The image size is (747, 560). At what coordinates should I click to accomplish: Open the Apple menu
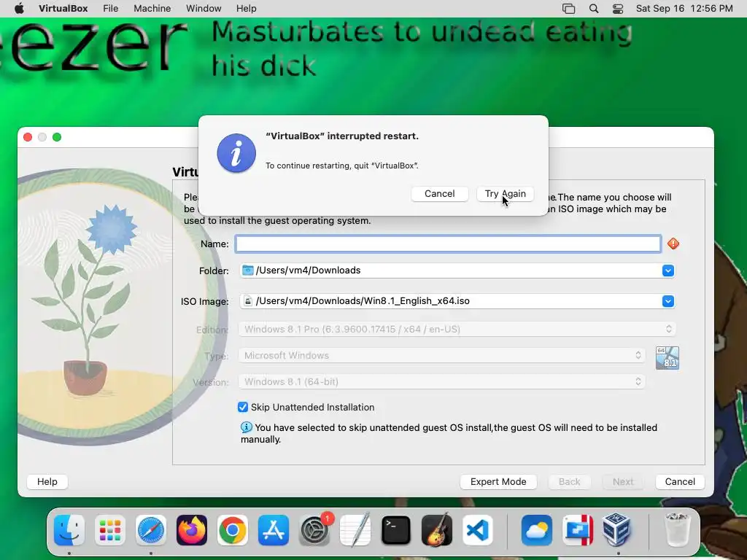tap(19, 8)
